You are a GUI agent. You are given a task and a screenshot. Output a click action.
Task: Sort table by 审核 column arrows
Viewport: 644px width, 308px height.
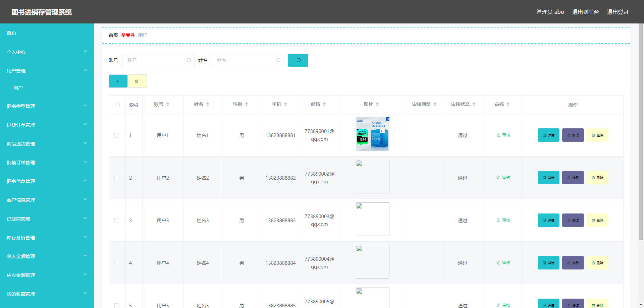point(508,105)
